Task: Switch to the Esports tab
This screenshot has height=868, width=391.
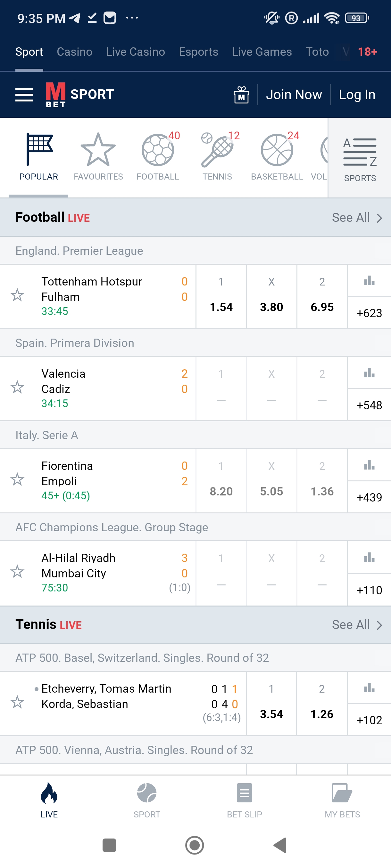Action: point(198,52)
